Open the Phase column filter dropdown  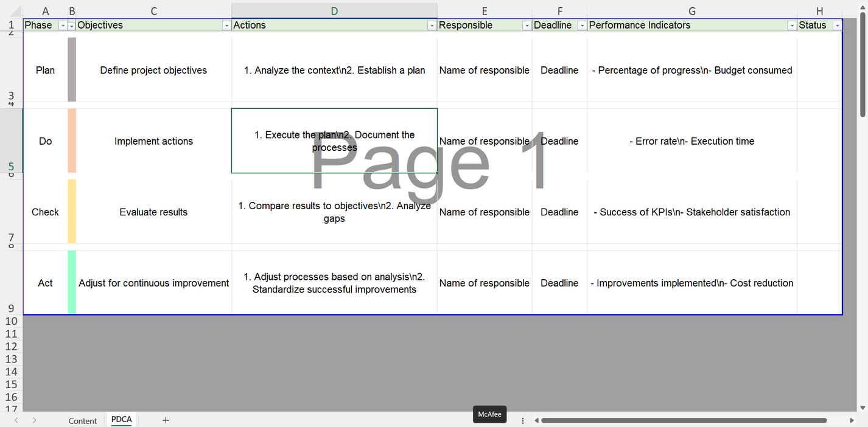pos(62,26)
